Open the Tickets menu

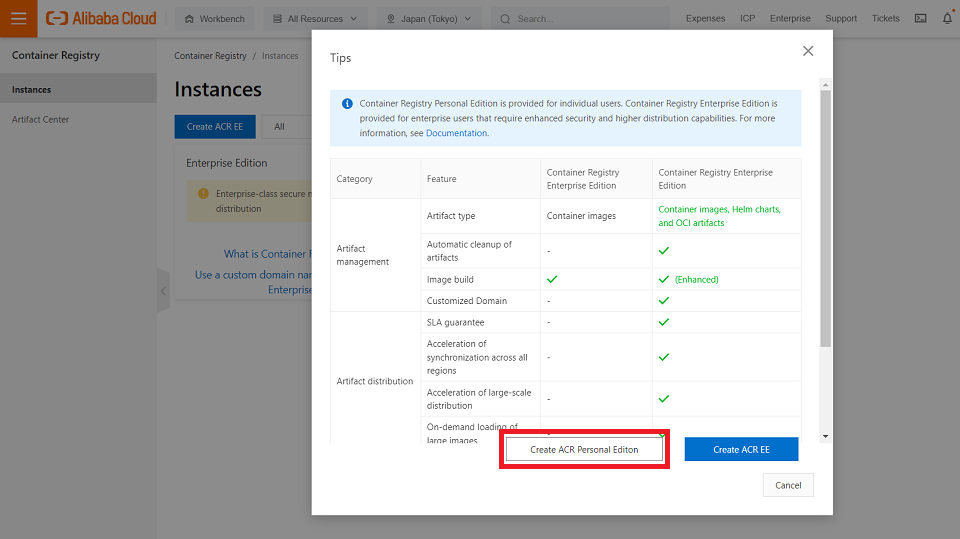(885, 18)
